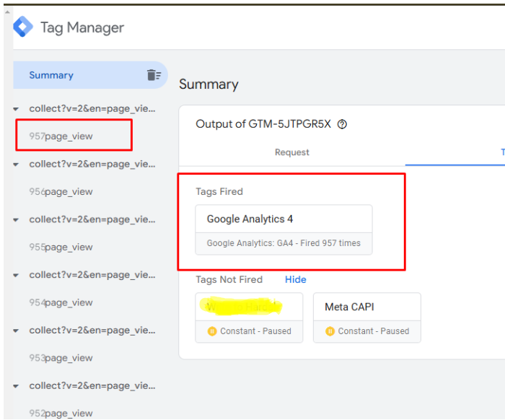
Task: Click the collect request text above 957page_view
Action: pyautogui.click(x=92, y=109)
